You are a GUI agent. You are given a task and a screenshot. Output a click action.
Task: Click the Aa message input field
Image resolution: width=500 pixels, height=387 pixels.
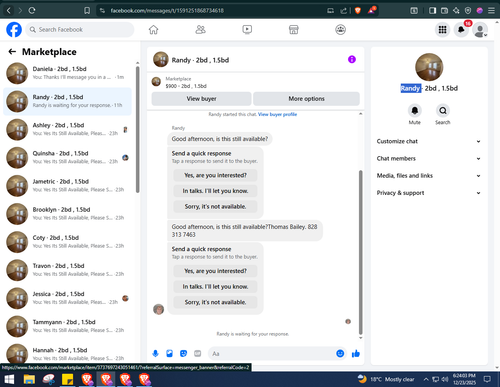click(272, 353)
